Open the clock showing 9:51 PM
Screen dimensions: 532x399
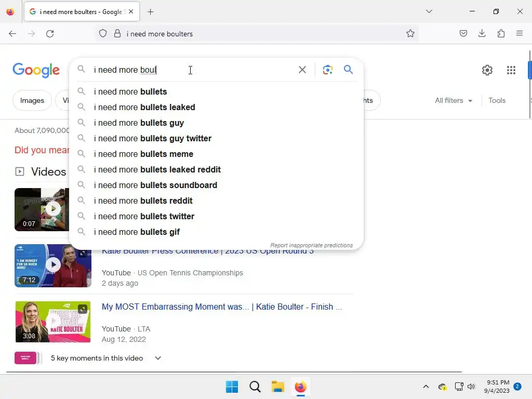click(497, 387)
